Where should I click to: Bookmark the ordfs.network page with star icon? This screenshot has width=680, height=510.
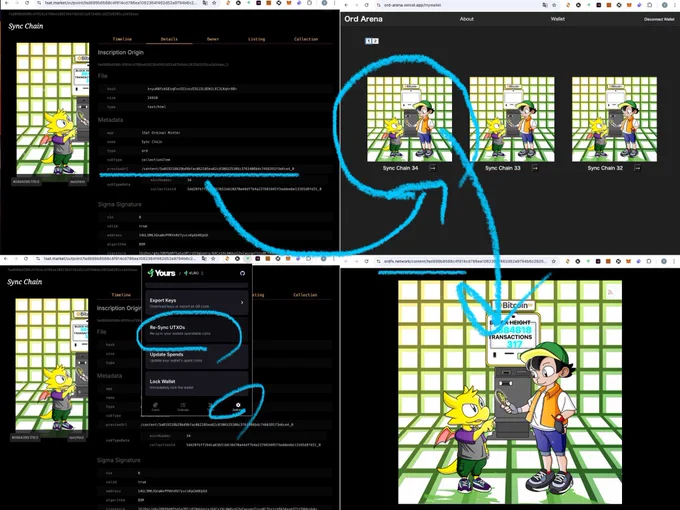[554, 261]
